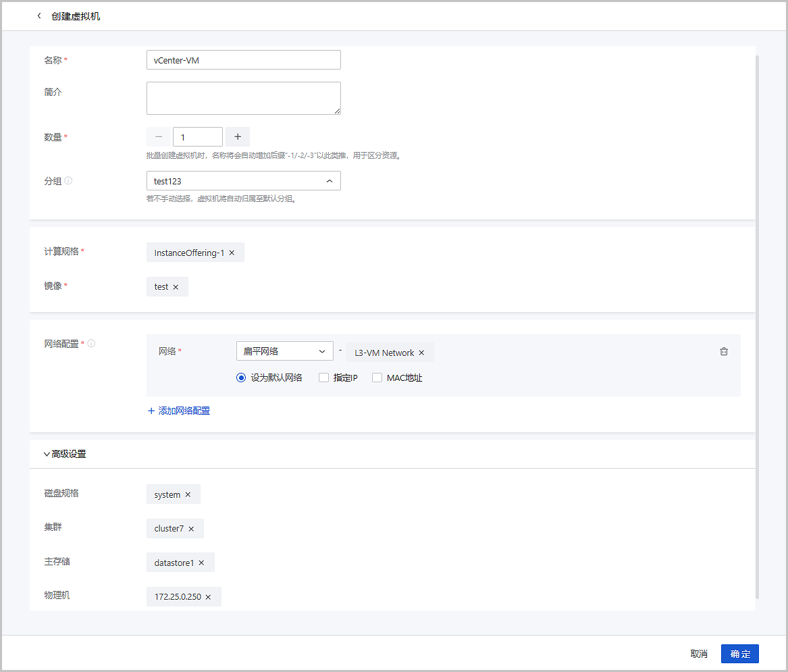Focus the 名称 field containing vCenter-VM
The height and width of the screenshot is (672, 788).
click(x=244, y=60)
